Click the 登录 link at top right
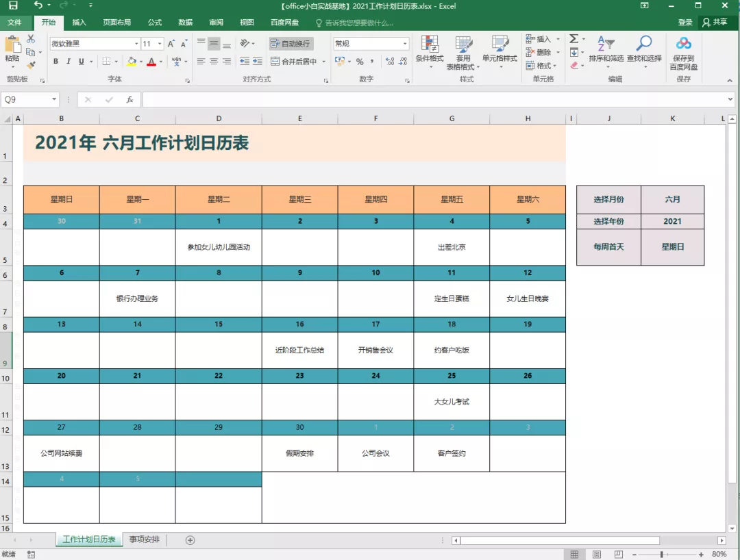 pos(684,21)
